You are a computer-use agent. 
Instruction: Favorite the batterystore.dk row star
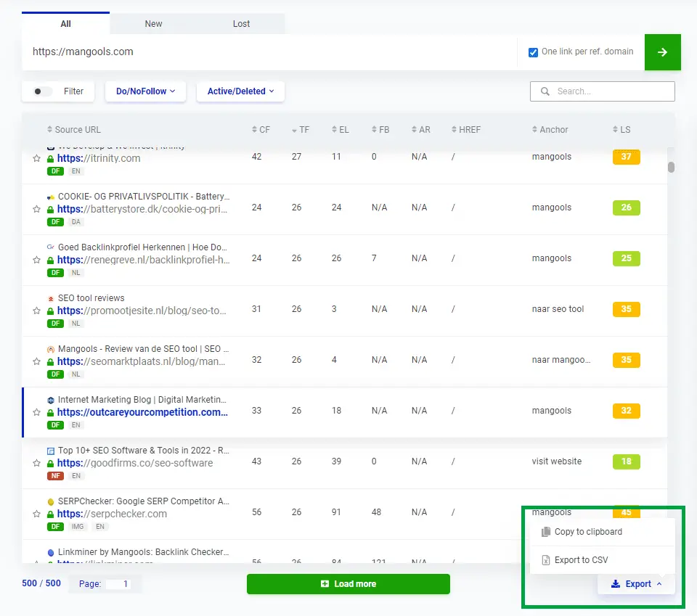coord(36,209)
